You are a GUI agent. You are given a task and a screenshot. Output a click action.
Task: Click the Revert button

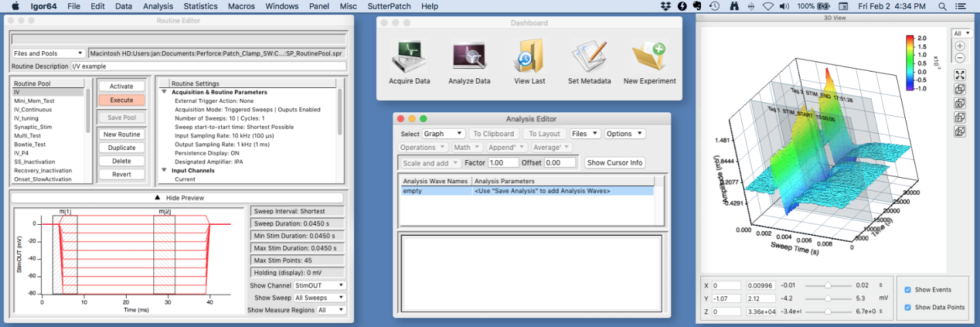(x=121, y=174)
